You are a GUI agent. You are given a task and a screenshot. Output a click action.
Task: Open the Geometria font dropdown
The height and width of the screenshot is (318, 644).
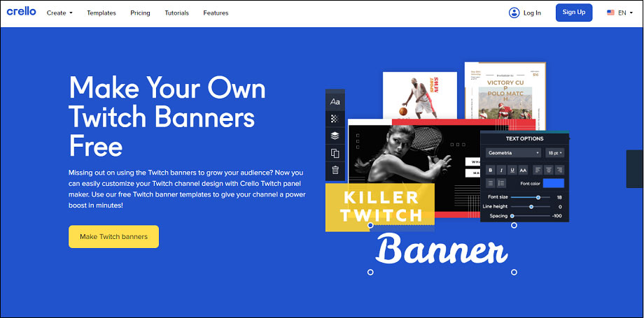click(x=513, y=152)
